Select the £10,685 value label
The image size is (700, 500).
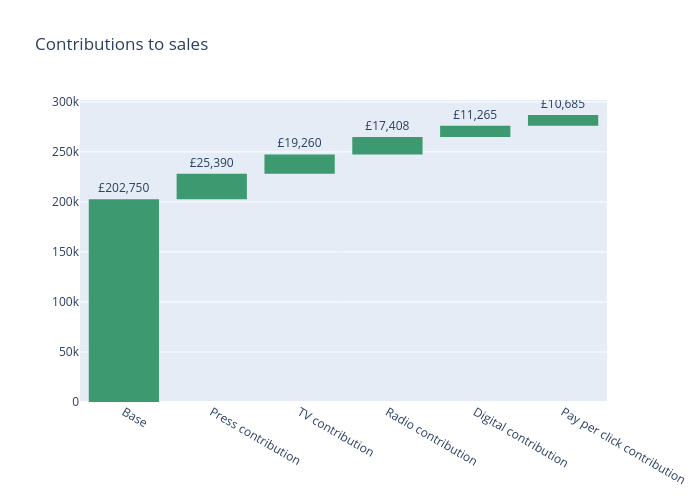(x=563, y=104)
